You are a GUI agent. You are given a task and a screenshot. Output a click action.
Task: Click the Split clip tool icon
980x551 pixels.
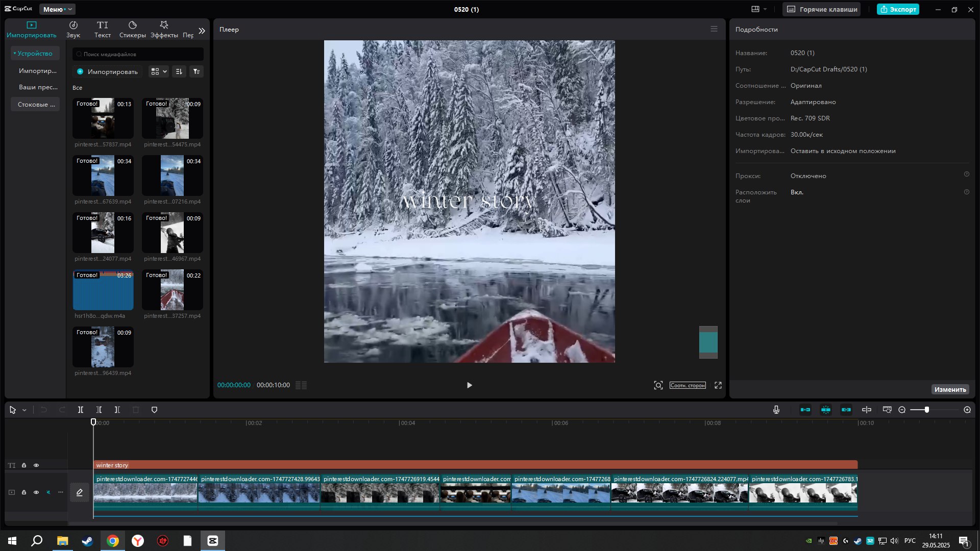[80, 410]
